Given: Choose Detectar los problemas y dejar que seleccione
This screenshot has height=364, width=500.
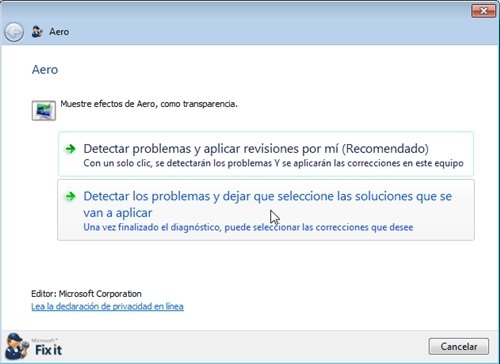Looking at the screenshot, I should 266,210.
